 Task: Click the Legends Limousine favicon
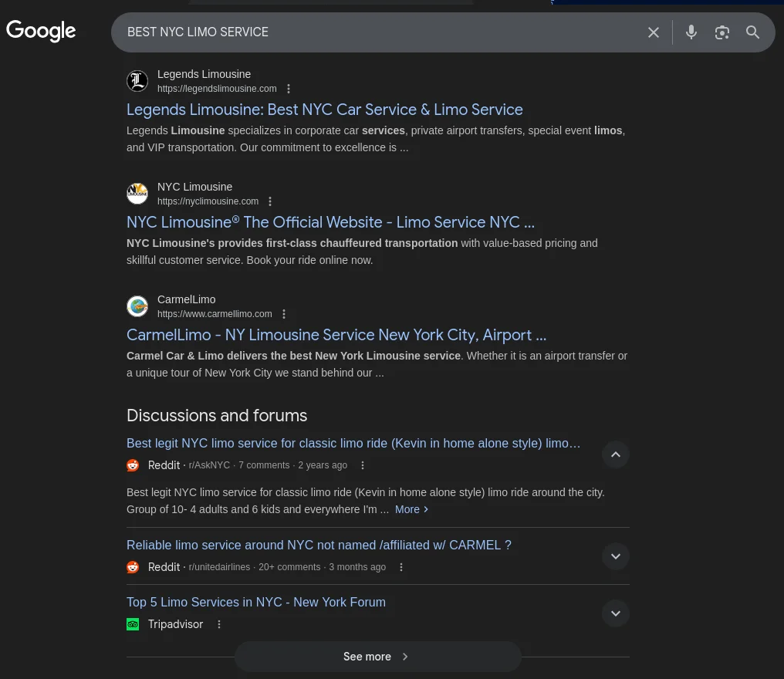tap(137, 81)
